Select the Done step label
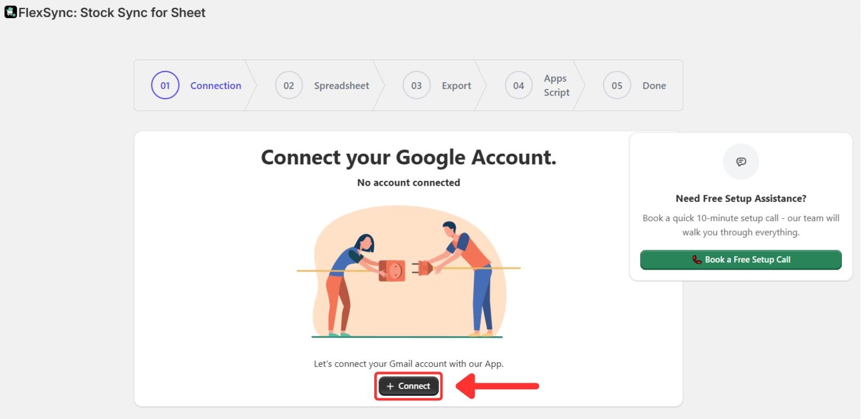 coord(654,85)
